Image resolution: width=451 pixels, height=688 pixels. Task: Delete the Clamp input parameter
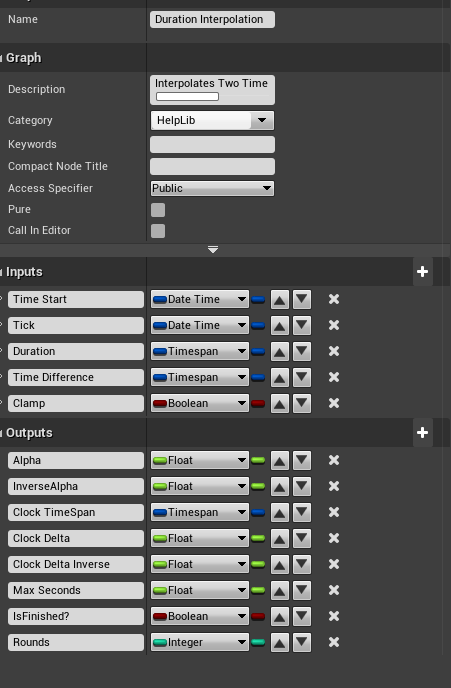coord(334,403)
